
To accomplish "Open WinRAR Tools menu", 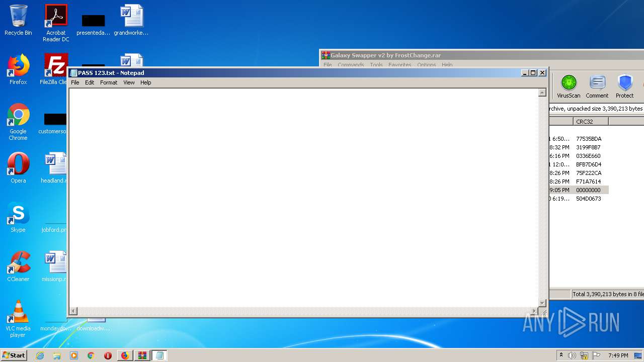I will tap(376, 65).
